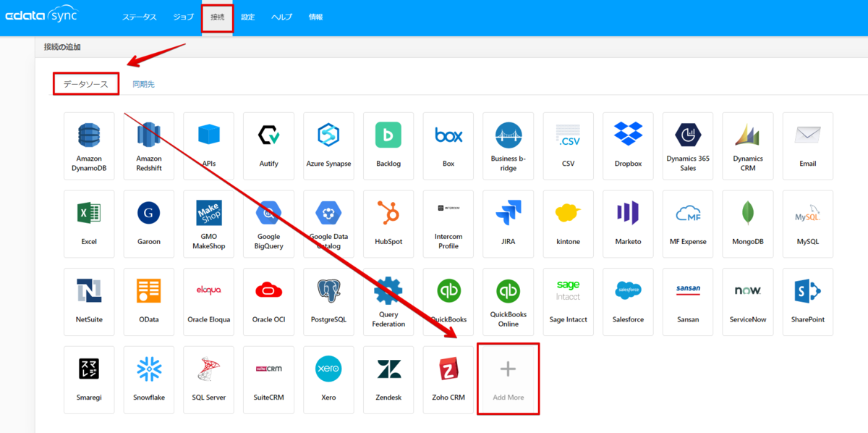Open the MF Expense connector
Image resolution: width=868 pixels, height=433 pixels.
688,224
